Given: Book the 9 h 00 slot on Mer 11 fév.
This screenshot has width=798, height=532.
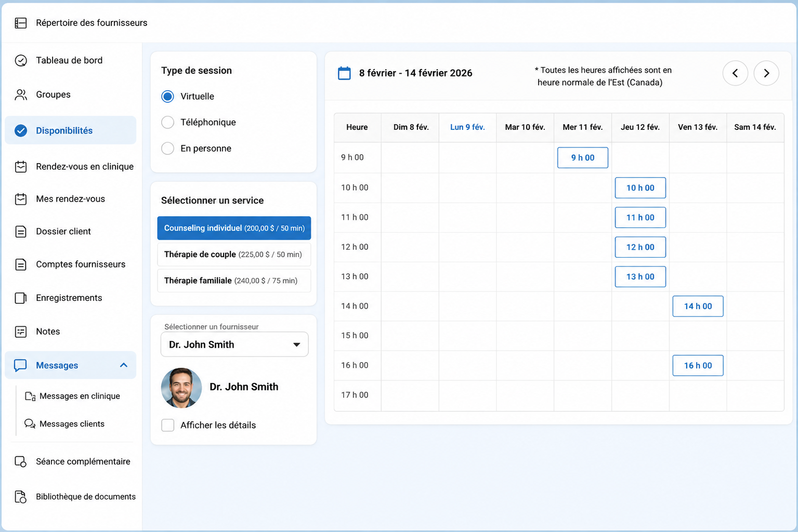Looking at the screenshot, I should (x=583, y=157).
